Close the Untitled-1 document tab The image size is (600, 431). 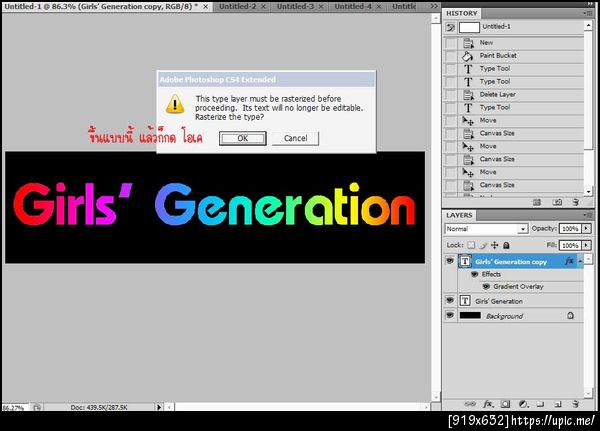coord(205,7)
